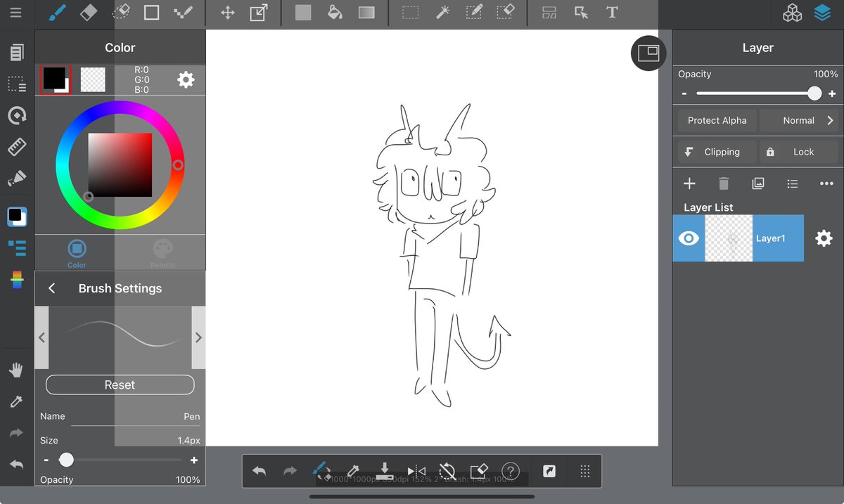Add a new layer

tap(689, 183)
